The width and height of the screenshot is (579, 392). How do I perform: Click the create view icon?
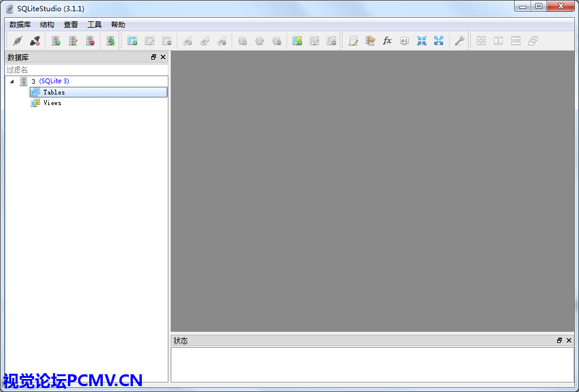tap(297, 41)
